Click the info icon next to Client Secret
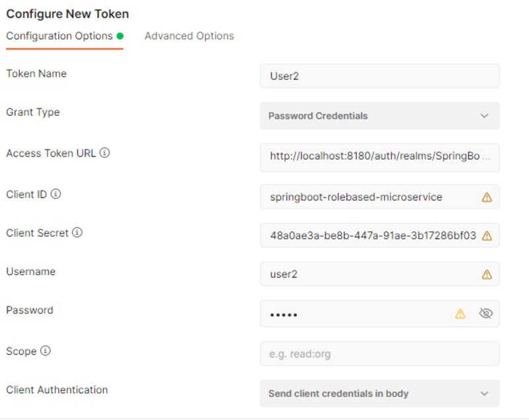This screenshot has width=529, height=420. click(x=77, y=233)
